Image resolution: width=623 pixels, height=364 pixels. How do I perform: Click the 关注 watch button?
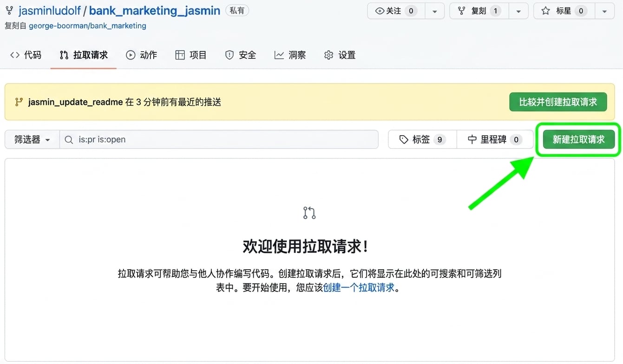click(396, 11)
